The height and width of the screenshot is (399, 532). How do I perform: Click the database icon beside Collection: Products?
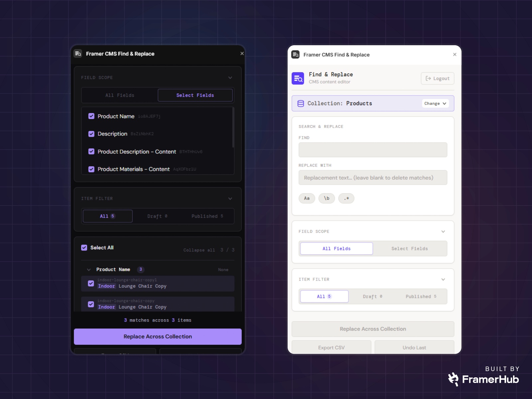click(301, 103)
